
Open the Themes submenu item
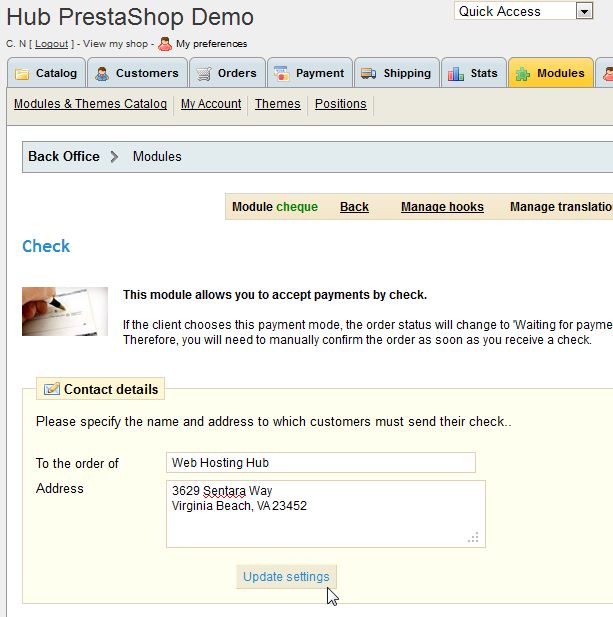pos(277,104)
